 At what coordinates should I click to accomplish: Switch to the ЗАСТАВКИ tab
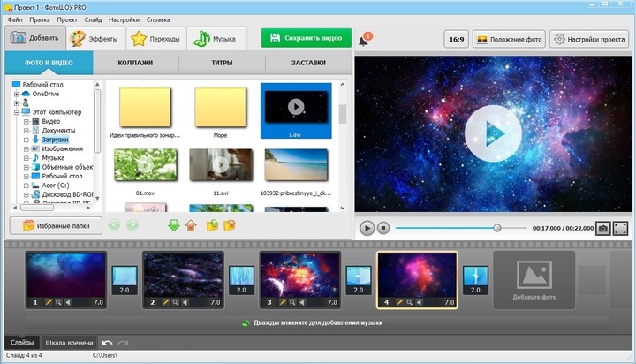(308, 63)
